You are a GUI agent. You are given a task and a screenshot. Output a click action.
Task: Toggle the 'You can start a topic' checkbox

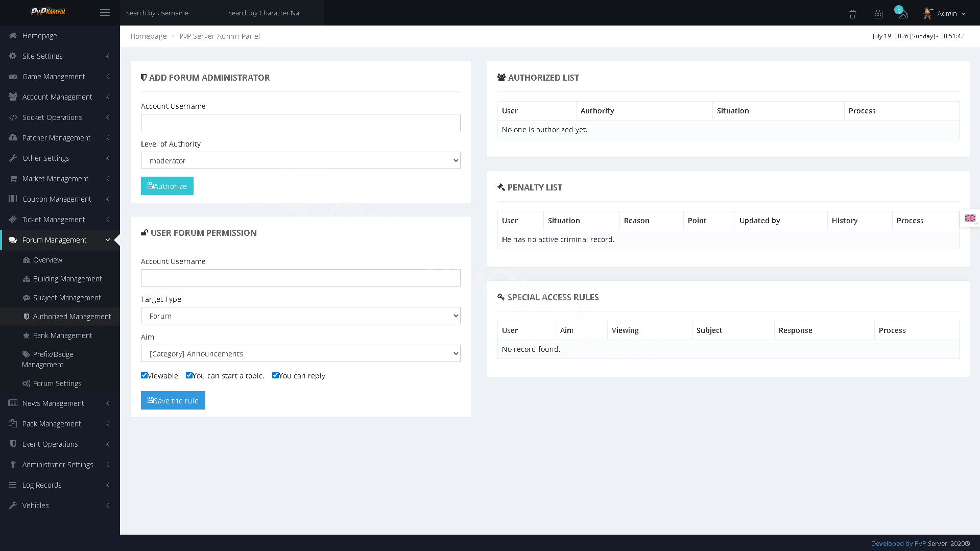[189, 375]
